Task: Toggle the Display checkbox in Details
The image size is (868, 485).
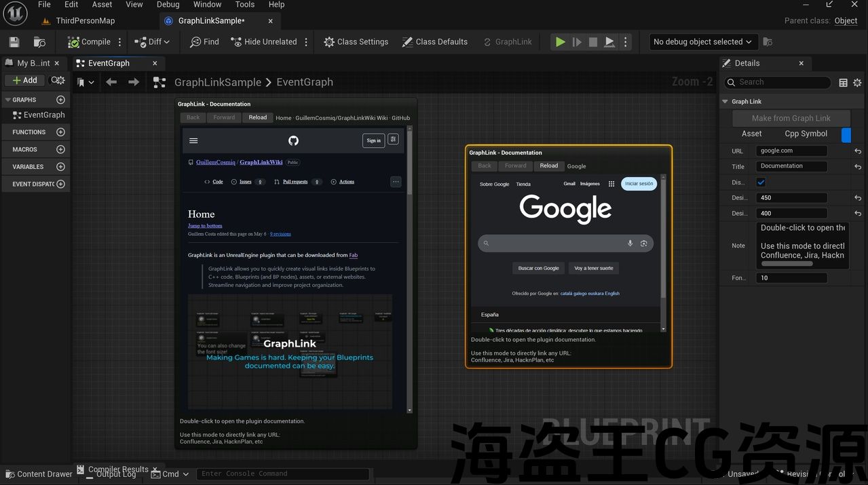Action: [x=761, y=182]
